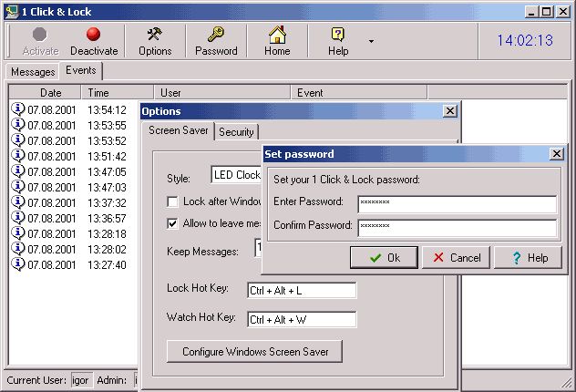Select info icon of 13:51:42 event
This screenshot has width=576, height=392.
point(17,155)
